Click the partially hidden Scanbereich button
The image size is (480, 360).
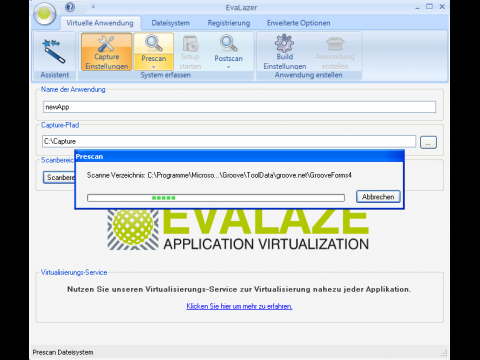[x=59, y=177]
